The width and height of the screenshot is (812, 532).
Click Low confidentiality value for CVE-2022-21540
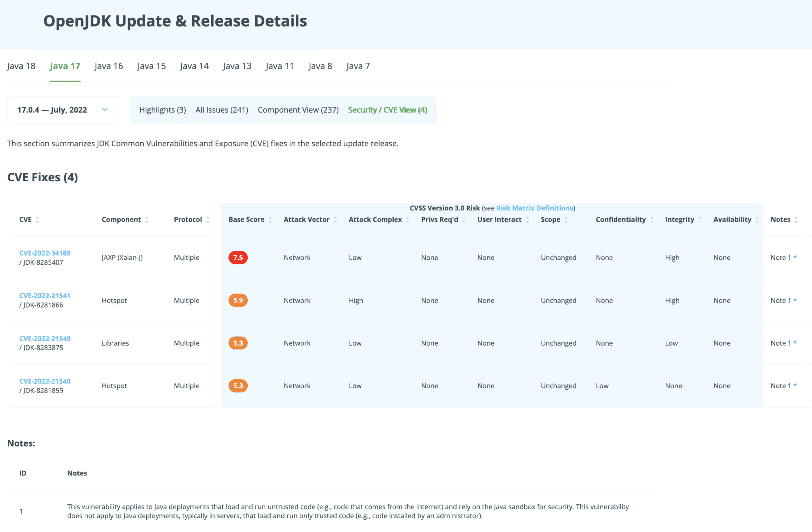602,386
